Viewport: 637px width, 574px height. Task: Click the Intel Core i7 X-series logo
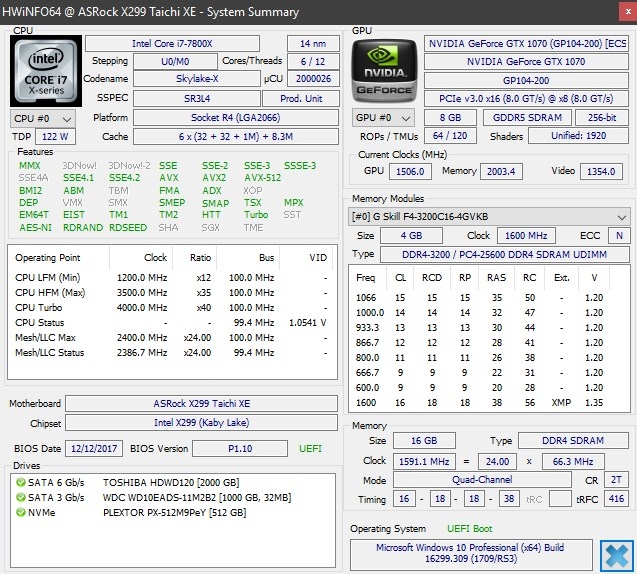[x=46, y=71]
